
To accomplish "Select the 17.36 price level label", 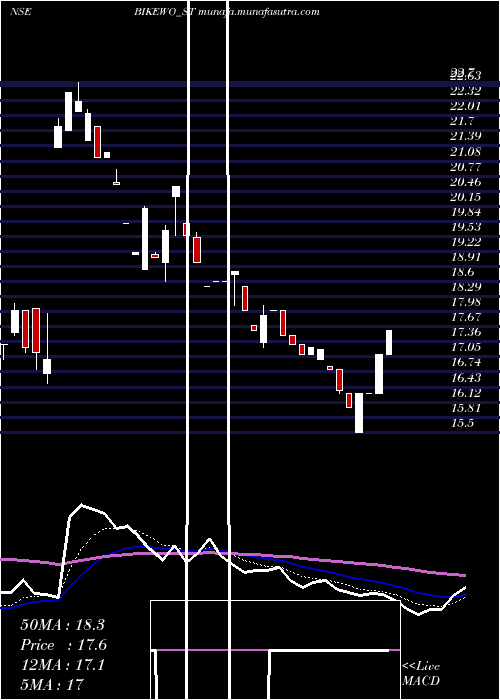I will 466,333.
